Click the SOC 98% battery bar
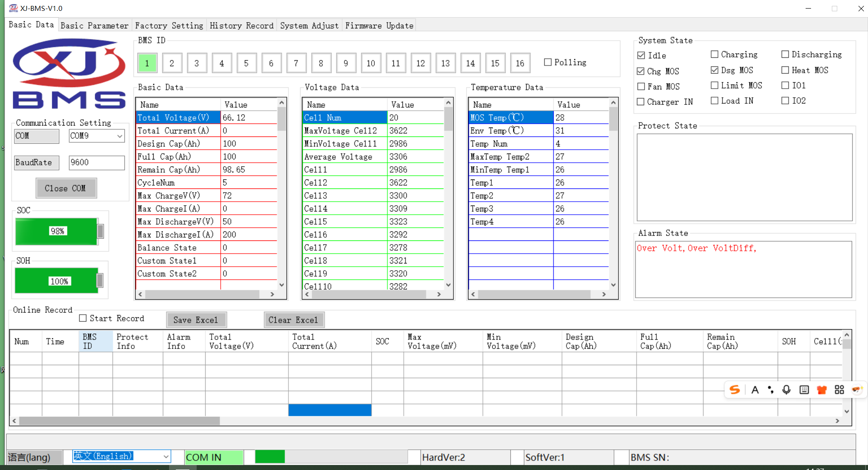This screenshot has width=868, height=470. pyautogui.click(x=59, y=231)
